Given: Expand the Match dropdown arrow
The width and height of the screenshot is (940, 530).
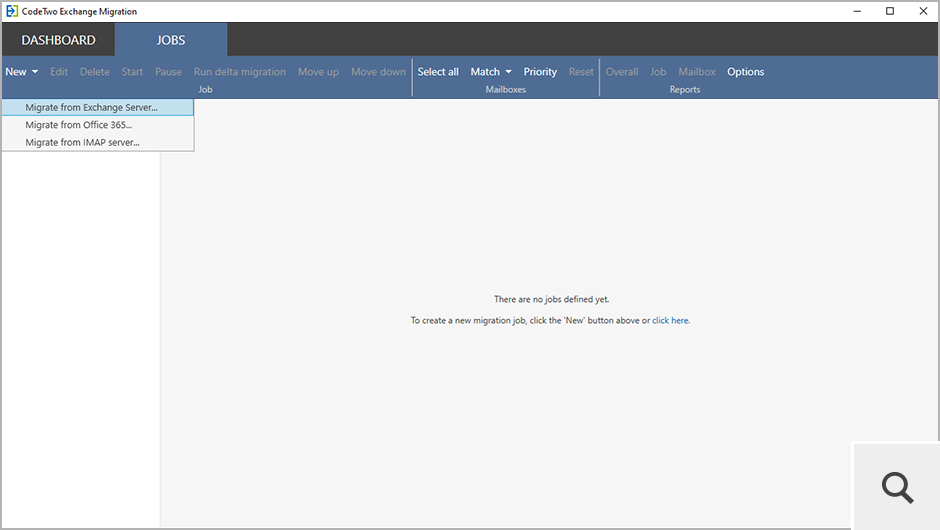Looking at the screenshot, I should point(508,72).
